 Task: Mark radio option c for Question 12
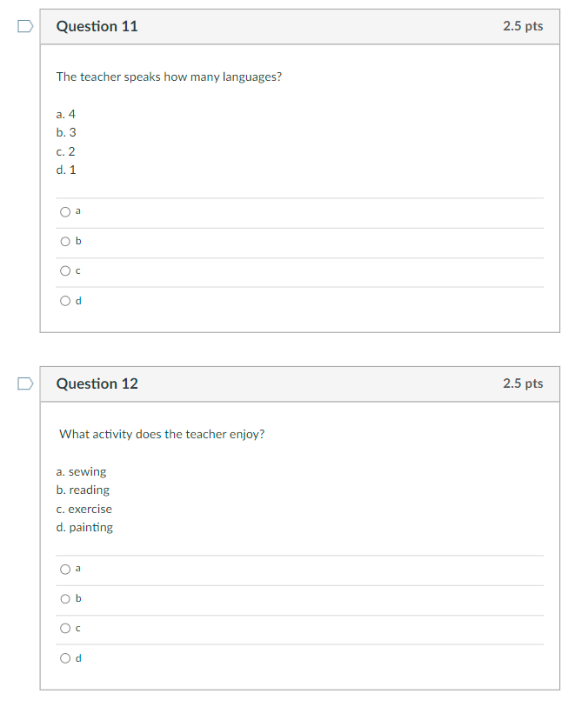tap(65, 628)
